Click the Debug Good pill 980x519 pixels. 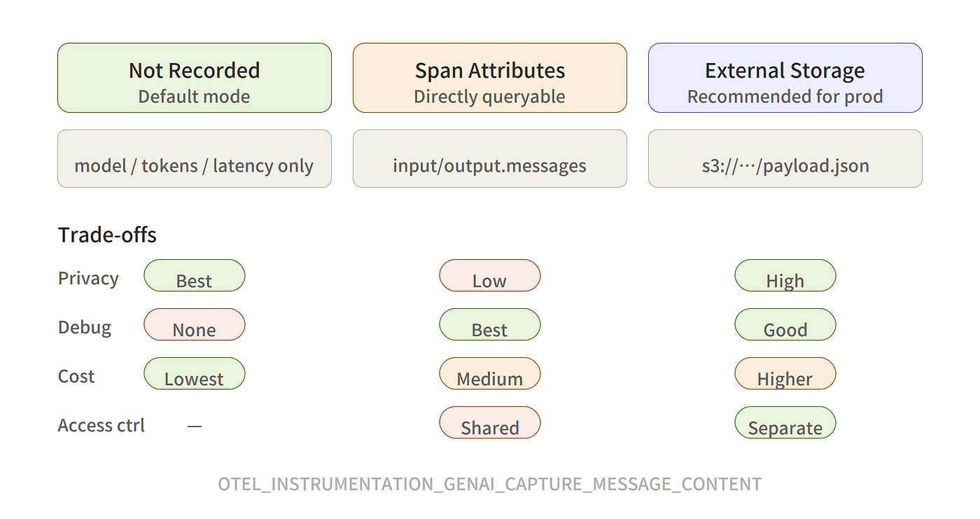click(785, 324)
